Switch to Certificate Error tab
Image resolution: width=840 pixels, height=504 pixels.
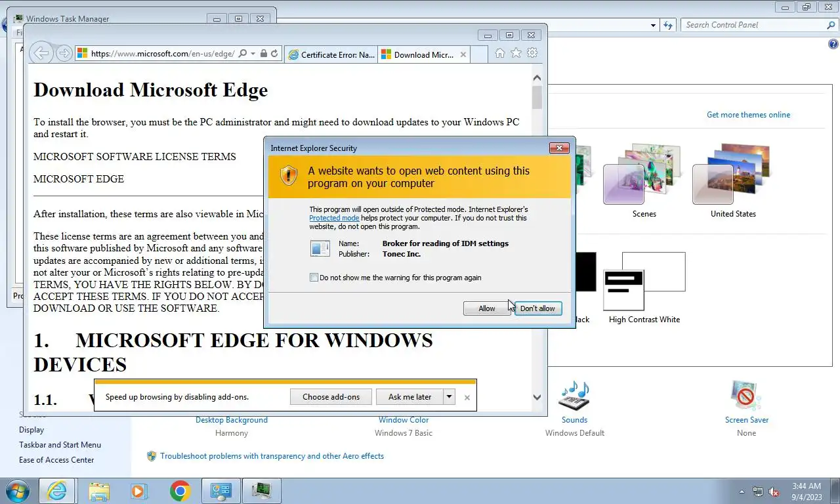331,54
